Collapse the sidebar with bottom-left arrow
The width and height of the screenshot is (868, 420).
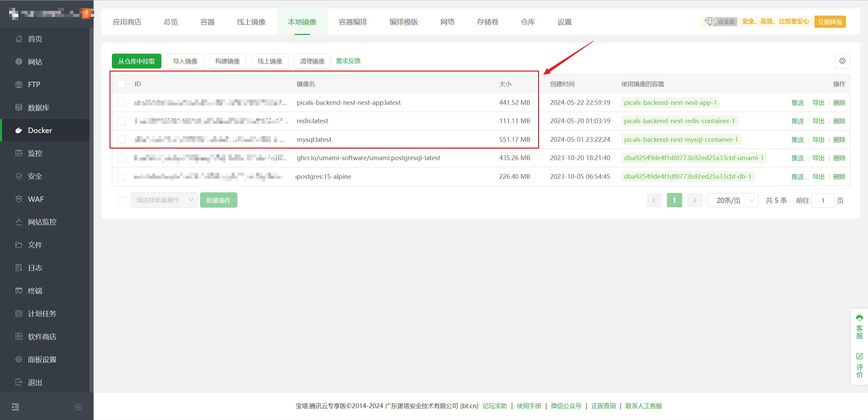pos(15,406)
